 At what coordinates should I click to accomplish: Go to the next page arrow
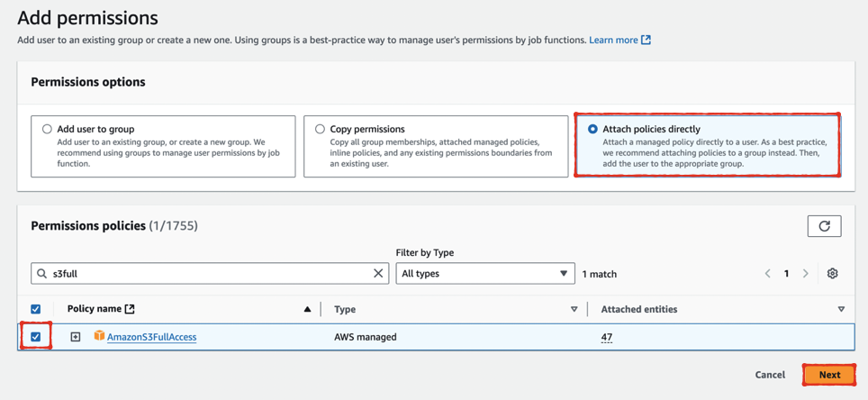pos(806,273)
